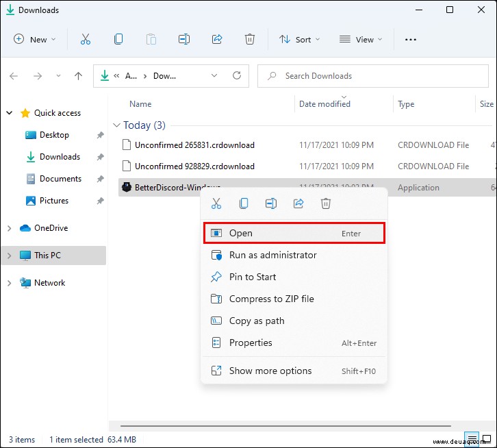Click the pin icon beside Documents
This screenshot has width=497, height=448.
[100, 179]
